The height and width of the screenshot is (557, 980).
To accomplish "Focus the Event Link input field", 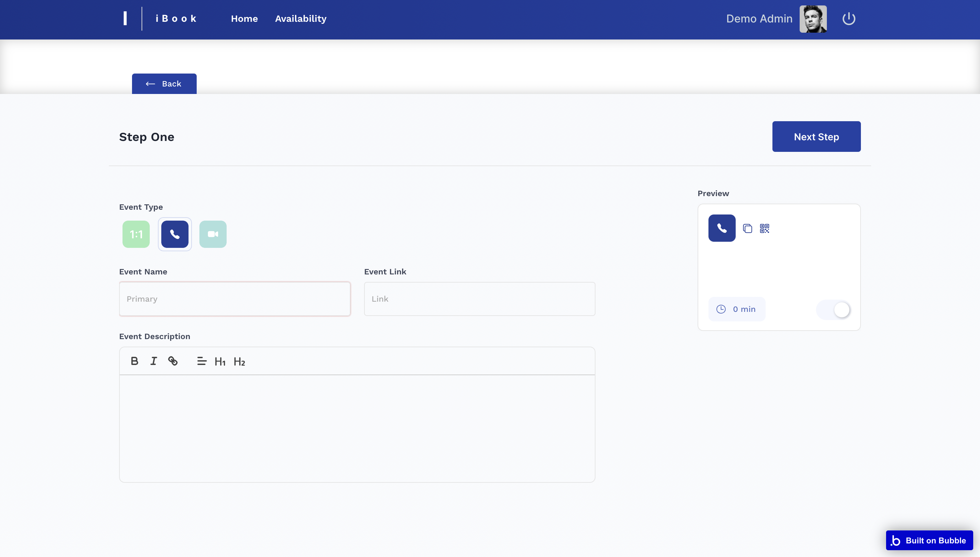I will (x=479, y=299).
